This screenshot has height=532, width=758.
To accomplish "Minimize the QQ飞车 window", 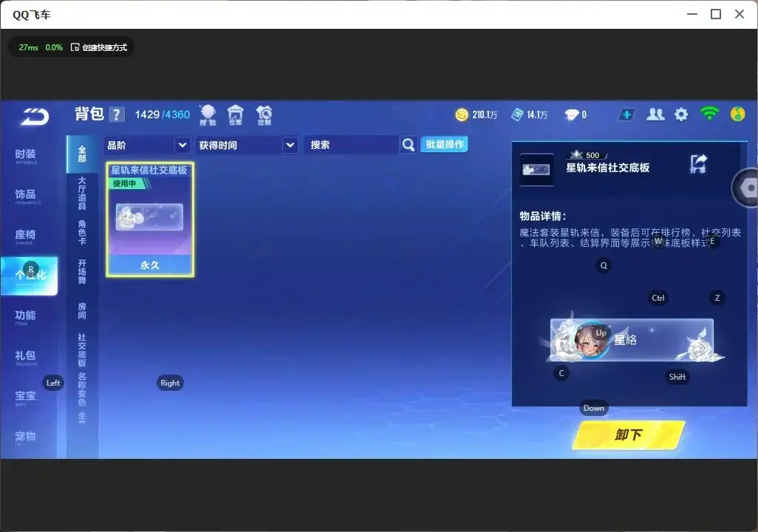I will (x=692, y=14).
